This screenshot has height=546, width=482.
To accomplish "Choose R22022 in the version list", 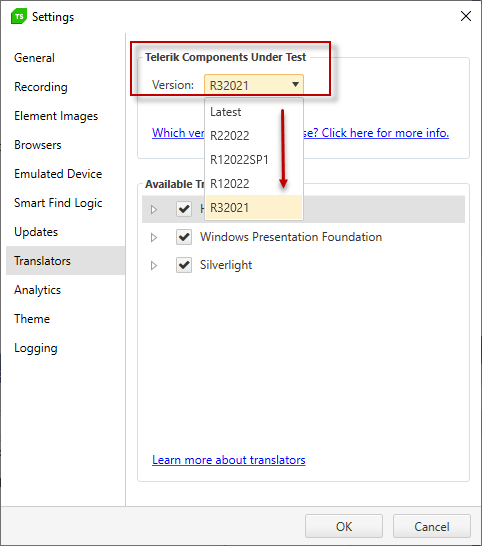I will tap(254, 136).
